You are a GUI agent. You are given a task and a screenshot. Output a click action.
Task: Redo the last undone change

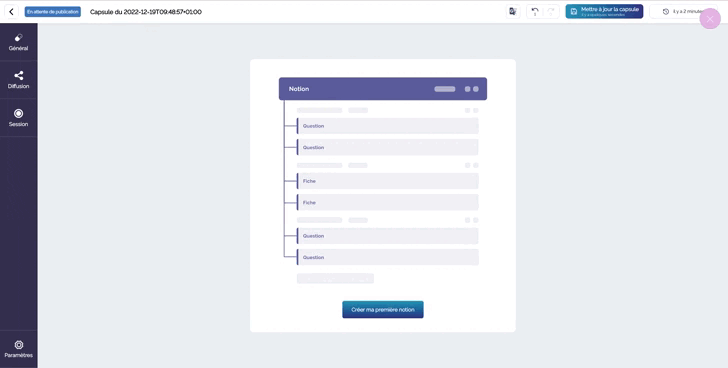[x=551, y=12]
